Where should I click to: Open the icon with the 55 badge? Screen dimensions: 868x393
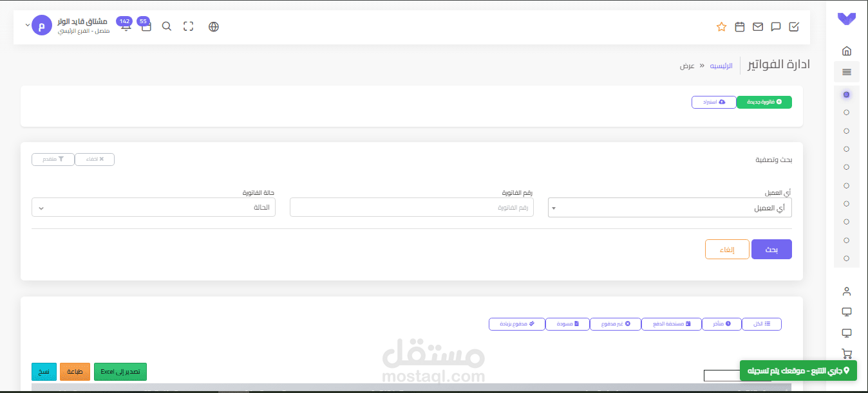point(146,25)
